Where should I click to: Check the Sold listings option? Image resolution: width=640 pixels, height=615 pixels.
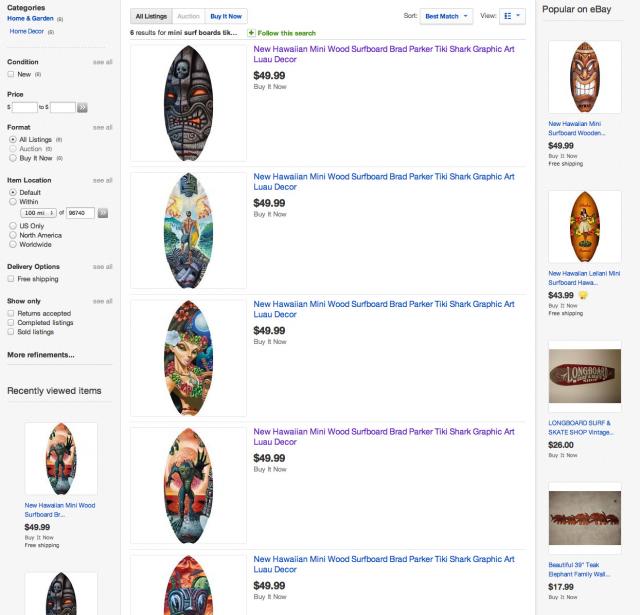pyautogui.click(x=11, y=332)
